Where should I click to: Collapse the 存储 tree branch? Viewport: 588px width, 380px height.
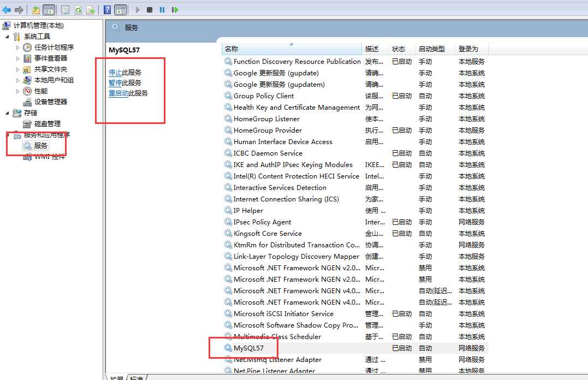coord(7,113)
